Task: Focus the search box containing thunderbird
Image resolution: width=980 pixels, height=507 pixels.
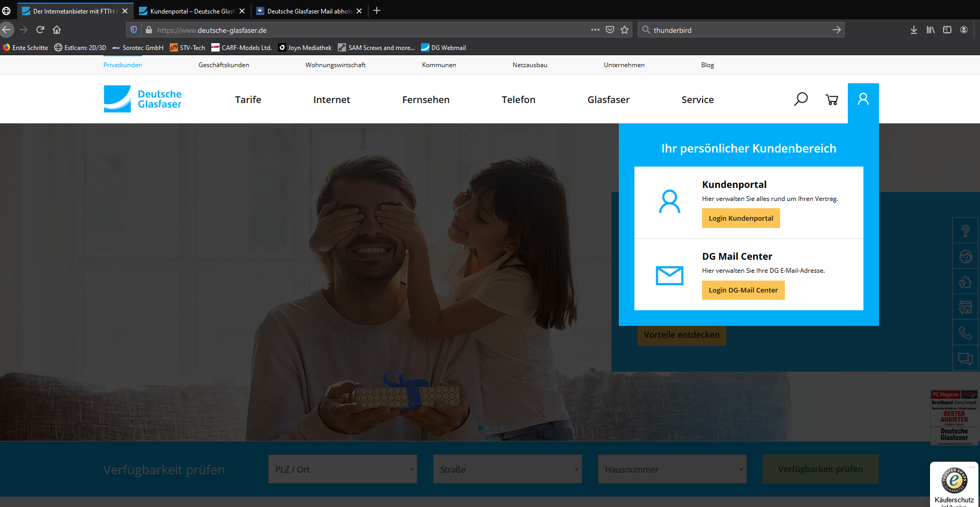Action: (x=741, y=30)
